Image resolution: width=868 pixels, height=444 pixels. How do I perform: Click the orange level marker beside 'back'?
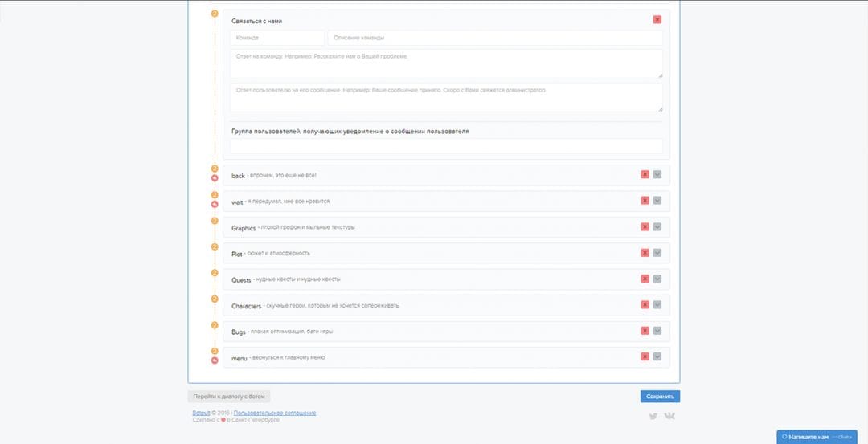tap(215, 169)
